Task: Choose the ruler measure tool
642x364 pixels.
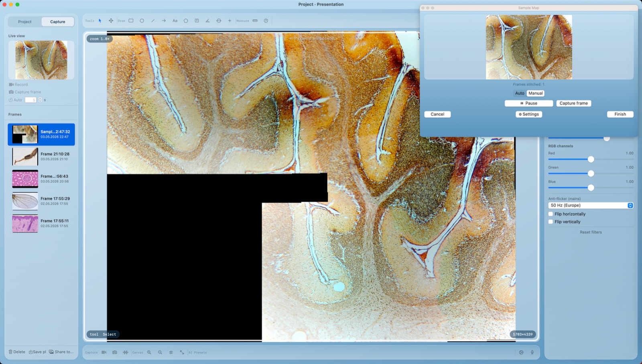Action: [x=255, y=21]
